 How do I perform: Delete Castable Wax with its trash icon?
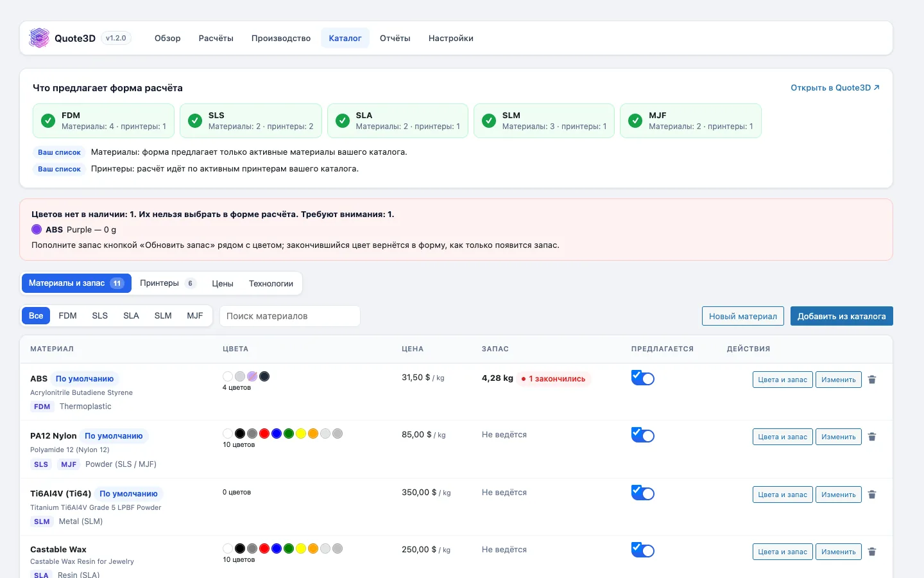872,552
